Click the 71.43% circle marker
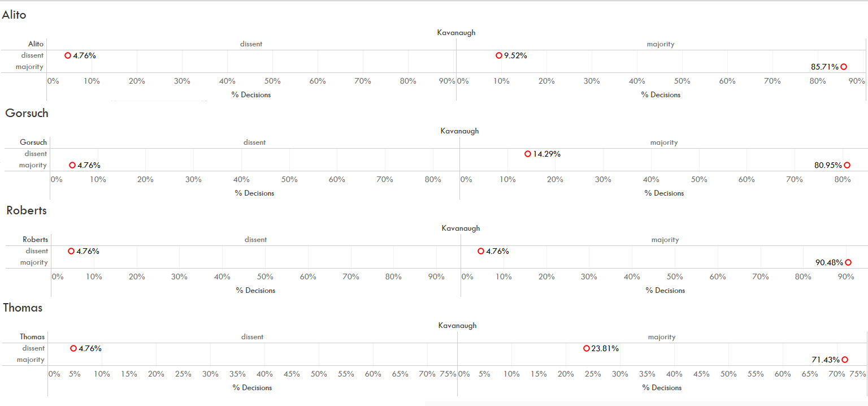This screenshot has width=868, height=406. [845, 360]
